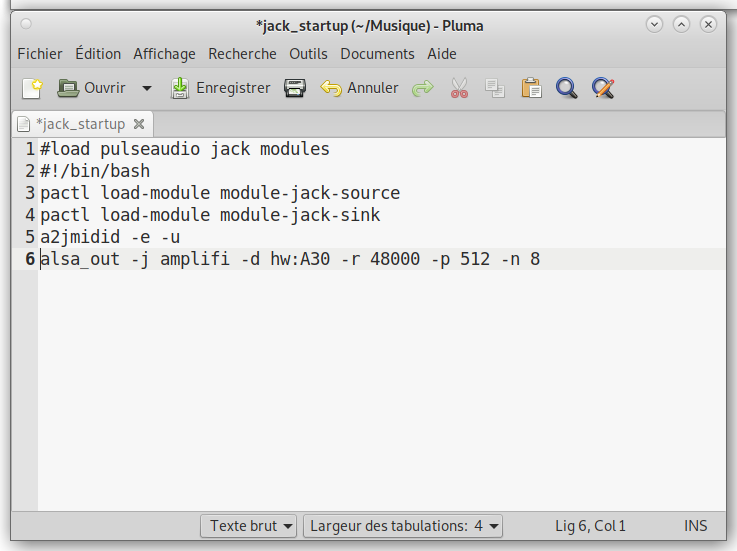Image resolution: width=737 pixels, height=551 pixels.
Task: Click line '#!/bin/bash'
Action: click(95, 171)
